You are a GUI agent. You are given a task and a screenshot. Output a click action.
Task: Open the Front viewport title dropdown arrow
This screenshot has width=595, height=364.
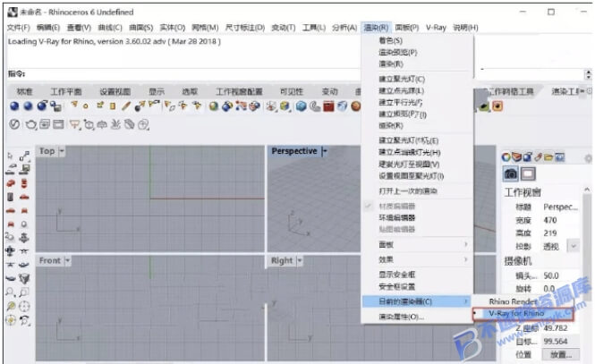[x=67, y=261]
